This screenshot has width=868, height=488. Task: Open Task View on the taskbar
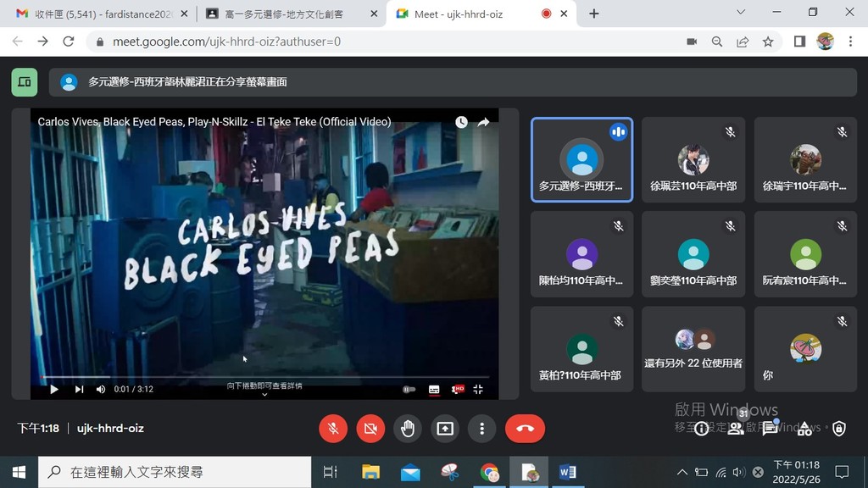click(331, 472)
